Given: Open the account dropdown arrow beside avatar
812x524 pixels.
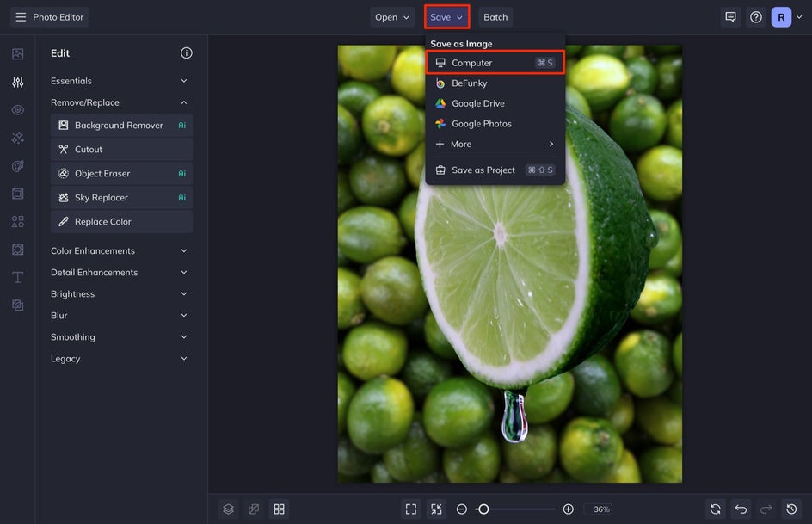Looking at the screenshot, I should pyautogui.click(x=799, y=17).
